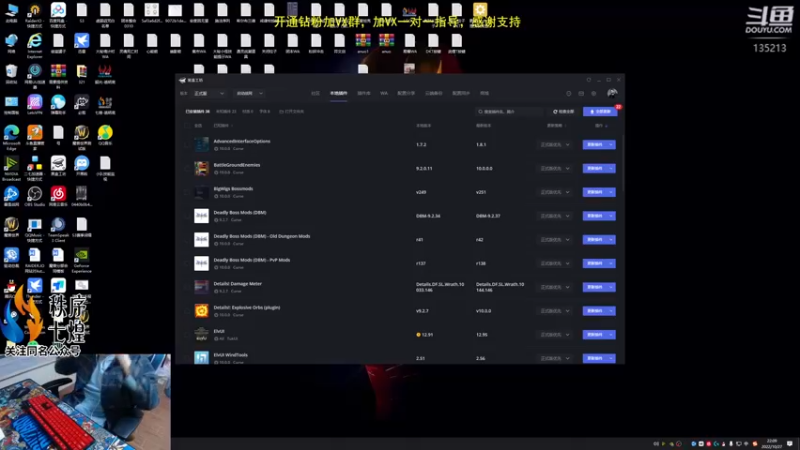Screen dimensions: 800x450
Task: Open Microsoft Edge desktop shortcut
Action: (x=11, y=137)
